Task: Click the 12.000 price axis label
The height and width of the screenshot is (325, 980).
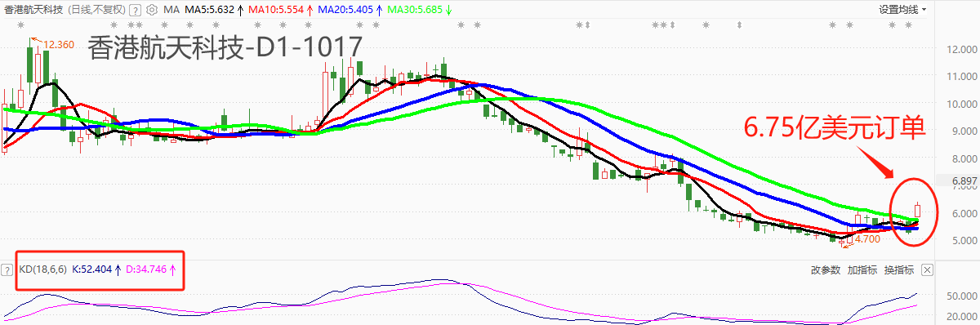Action: [x=962, y=49]
